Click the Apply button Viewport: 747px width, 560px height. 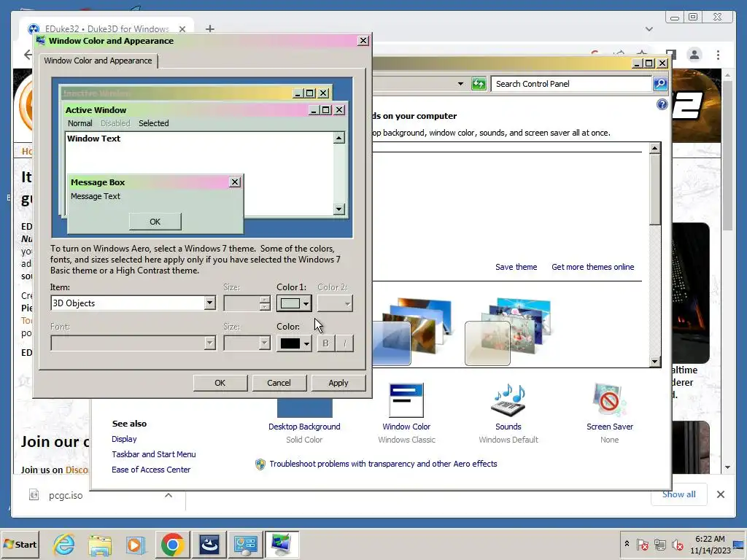click(x=338, y=383)
